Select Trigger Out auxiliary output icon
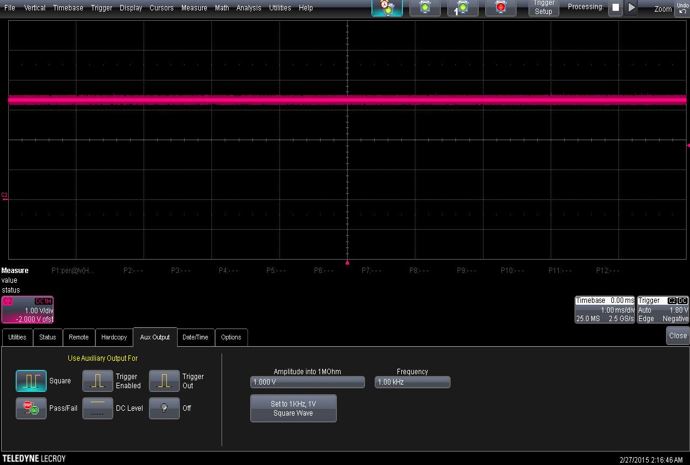Image resolution: width=690 pixels, height=465 pixels. point(164,381)
